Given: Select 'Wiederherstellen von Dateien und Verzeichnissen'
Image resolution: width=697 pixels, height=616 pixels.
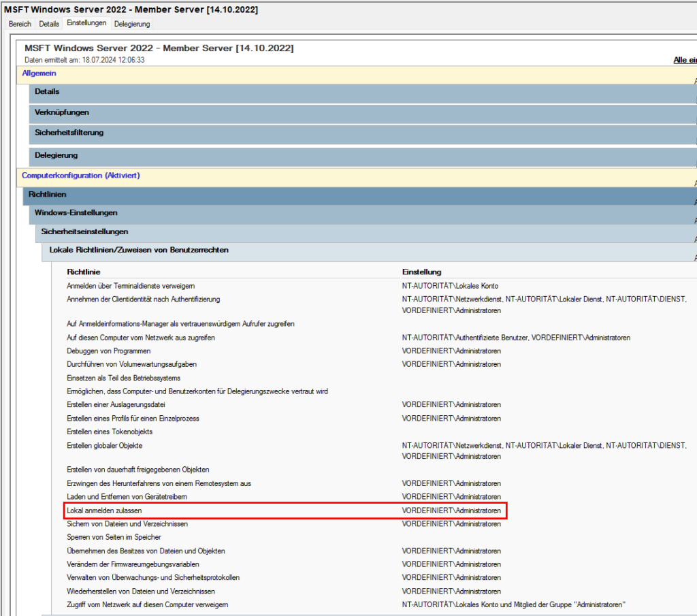Looking at the screenshot, I should tap(141, 591).
